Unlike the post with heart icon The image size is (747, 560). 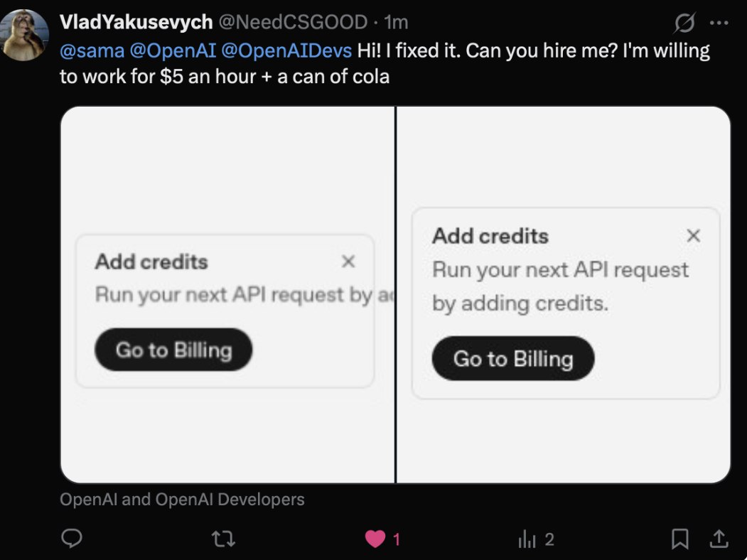tap(375, 539)
